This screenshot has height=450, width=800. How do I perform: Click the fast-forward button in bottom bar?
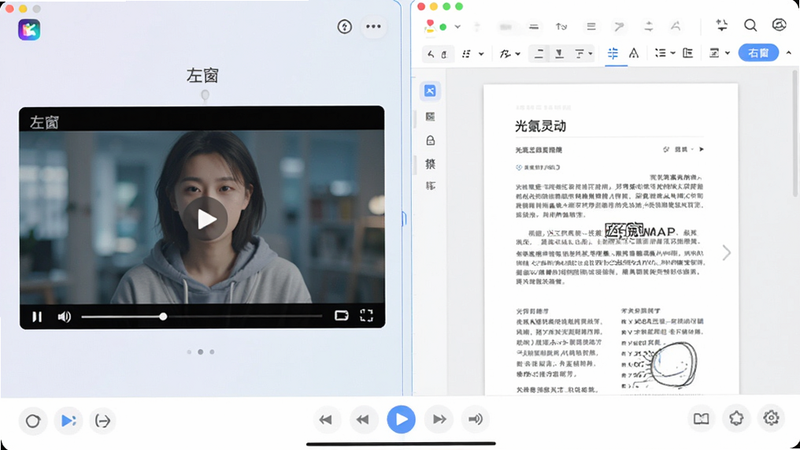(439, 419)
